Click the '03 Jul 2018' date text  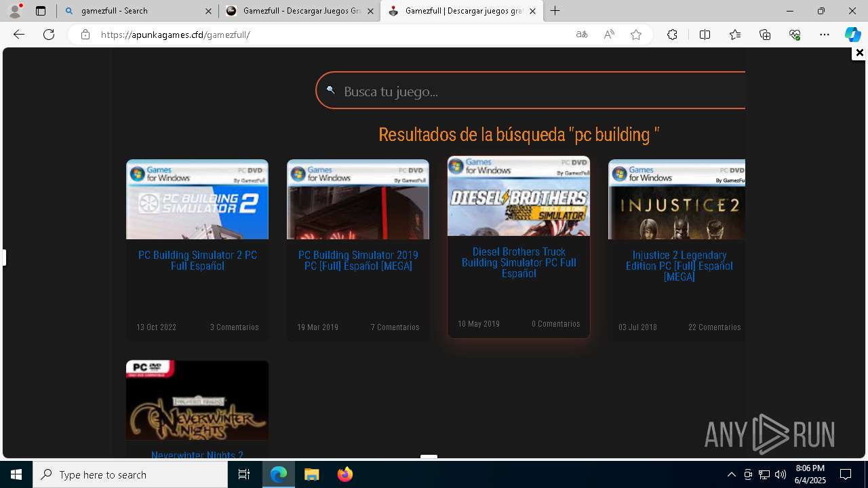pos(637,327)
